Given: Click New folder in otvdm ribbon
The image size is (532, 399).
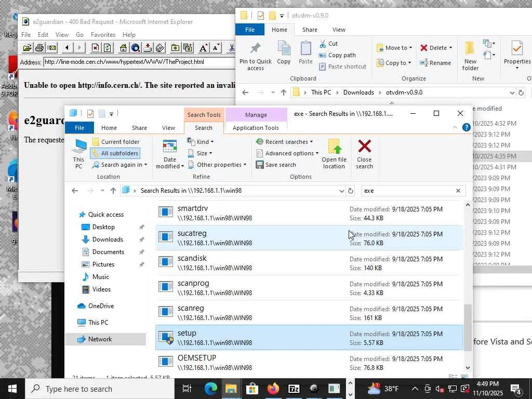Looking at the screenshot, I should click(x=470, y=56).
